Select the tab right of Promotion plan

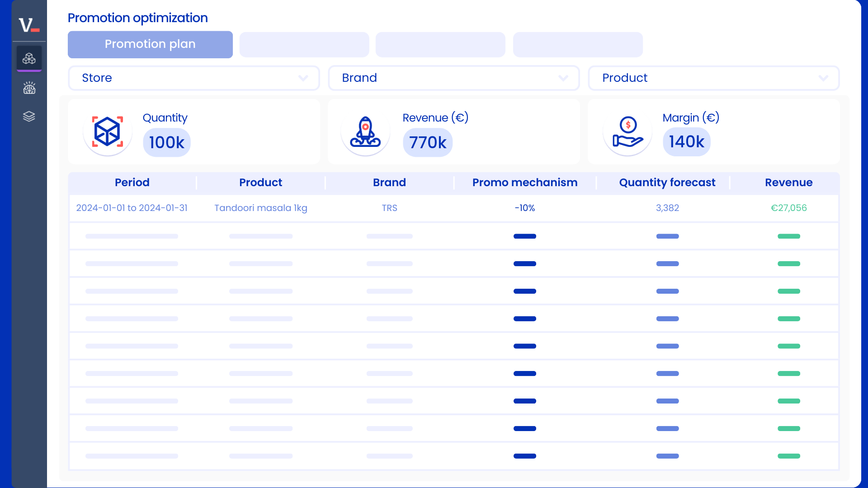click(304, 44)
